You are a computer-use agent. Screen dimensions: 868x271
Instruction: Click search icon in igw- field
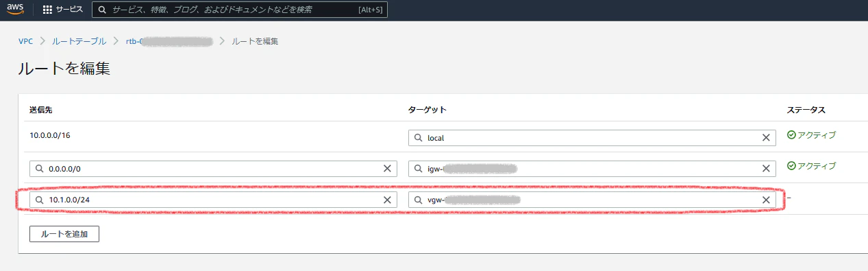point(418,169)
